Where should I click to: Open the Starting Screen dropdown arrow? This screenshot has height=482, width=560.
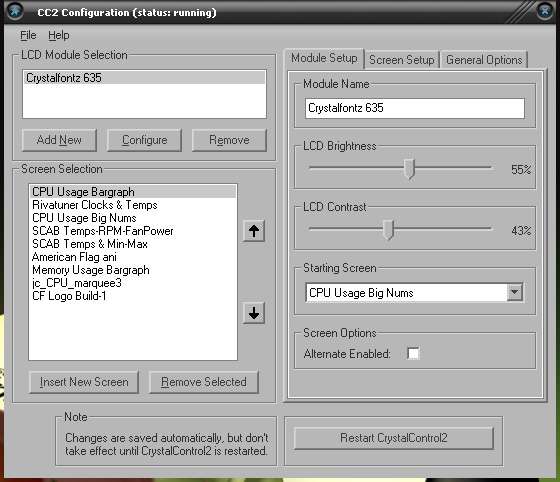[x=514, y=292]
